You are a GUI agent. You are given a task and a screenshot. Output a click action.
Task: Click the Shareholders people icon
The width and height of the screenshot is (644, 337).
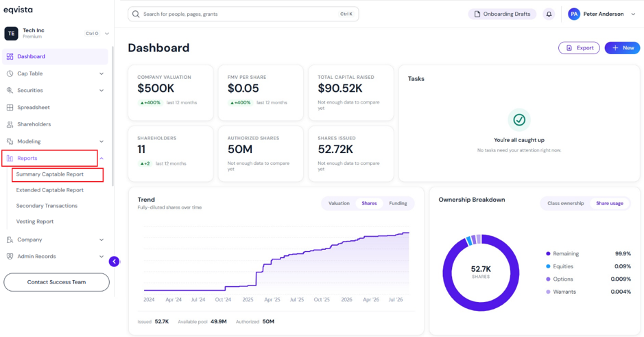click(x=10, y=124)
